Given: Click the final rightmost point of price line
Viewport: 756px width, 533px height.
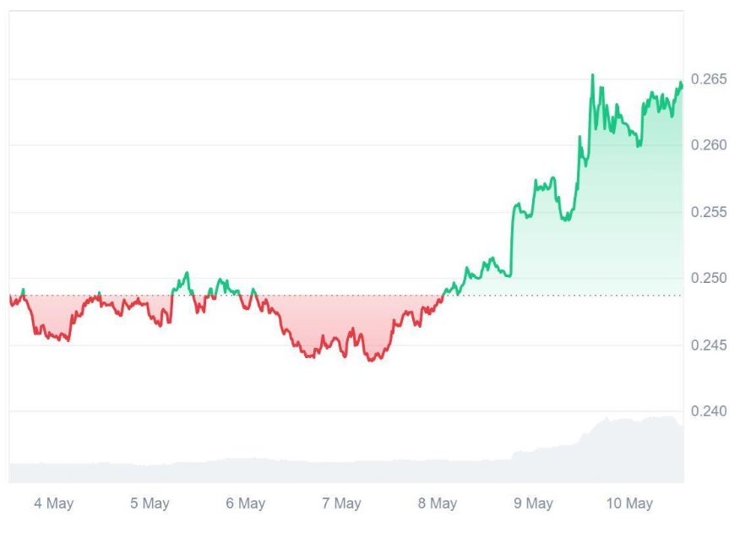Looking at the screenshot, I should (682, 83).
